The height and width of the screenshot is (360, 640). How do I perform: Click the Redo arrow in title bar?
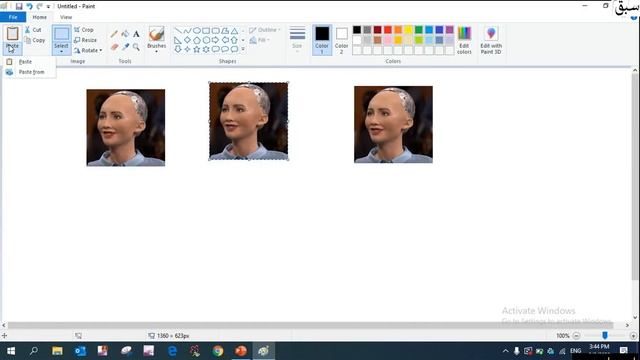coord(39,6)
